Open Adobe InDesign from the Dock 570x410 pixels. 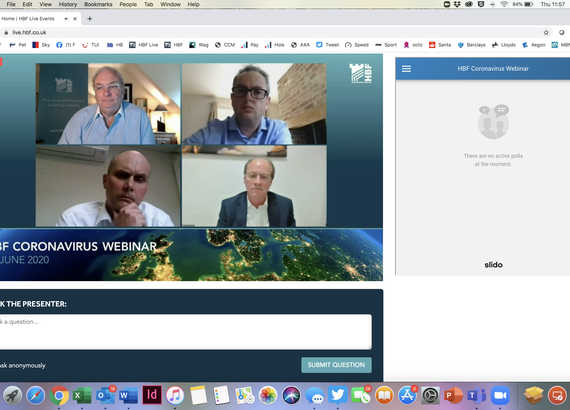pos(152,395)
